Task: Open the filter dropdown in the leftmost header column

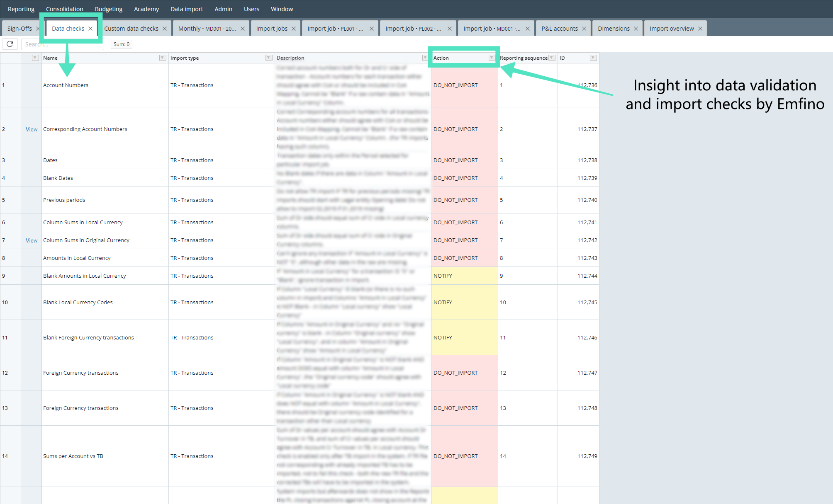Action: pyautogui.click(x=35, y=58)
